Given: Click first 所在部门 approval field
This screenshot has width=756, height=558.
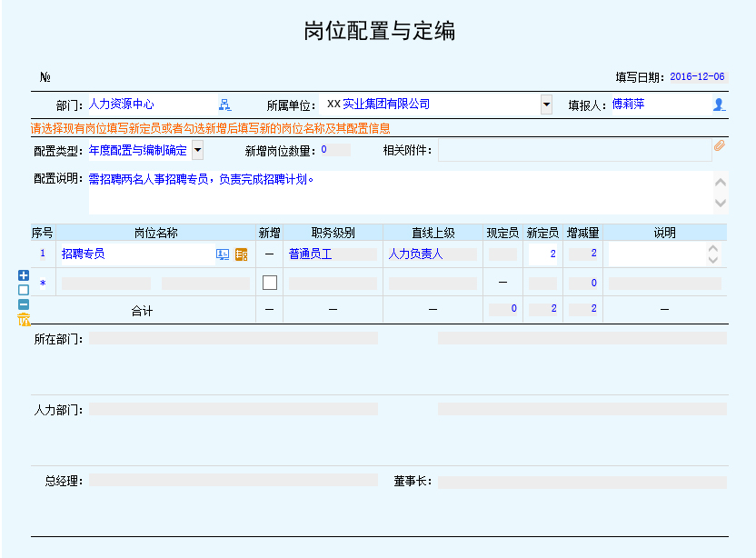Looking at the screenshot, I should pos(234,338).
